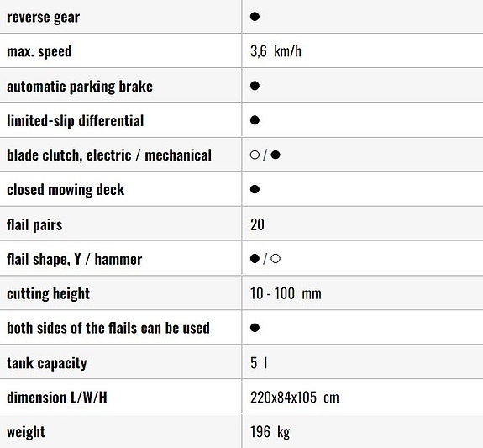Screen dimensions: 483x448
Task: Click the filled dot for Y flail shape
Action: pos(255,258)
